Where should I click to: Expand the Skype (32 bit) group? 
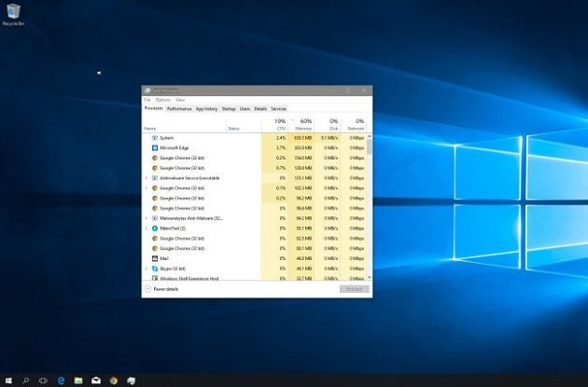147,269
